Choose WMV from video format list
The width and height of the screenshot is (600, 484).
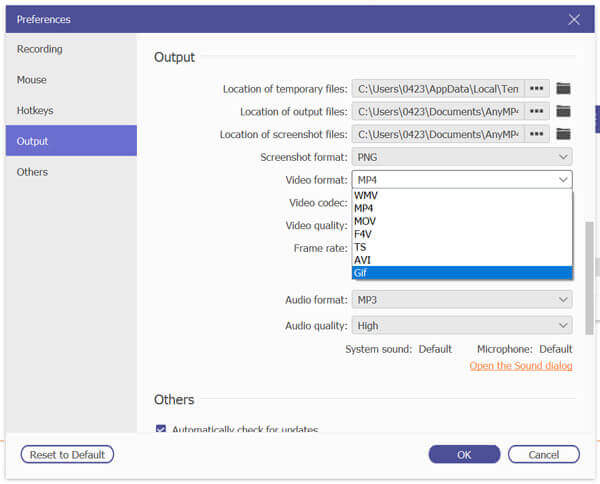coord(462,196)
